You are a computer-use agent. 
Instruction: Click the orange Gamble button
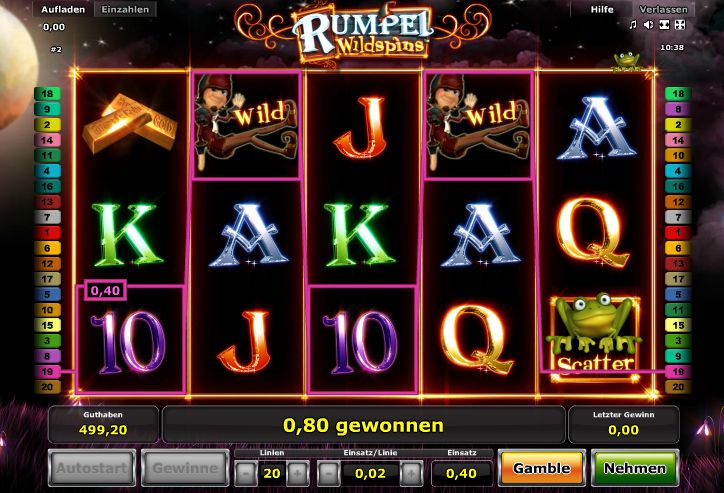542,469
